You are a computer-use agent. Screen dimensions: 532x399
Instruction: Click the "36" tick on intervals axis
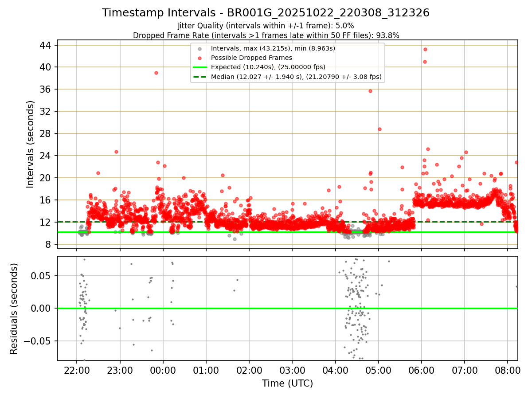pos(46,90)
